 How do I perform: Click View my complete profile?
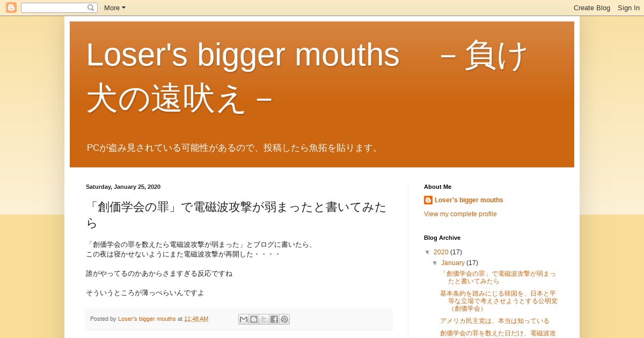(460, 214)
